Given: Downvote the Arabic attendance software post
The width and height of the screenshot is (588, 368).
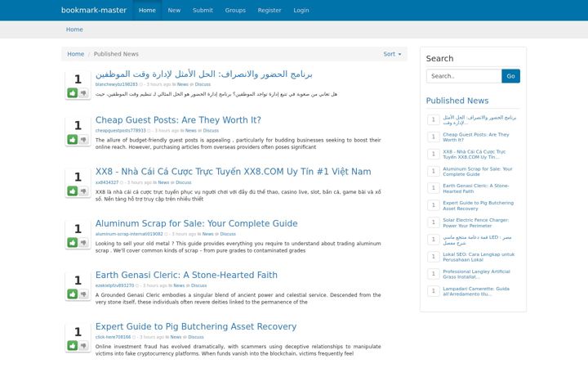Looking at the screenshot, I should (x=83, y=92).
